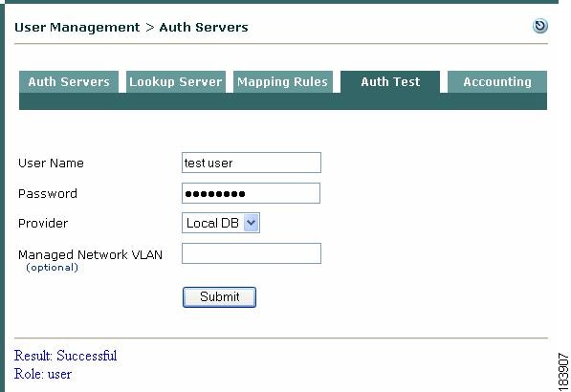
Task: Click the 'Password' label
Action: (48, 194)
